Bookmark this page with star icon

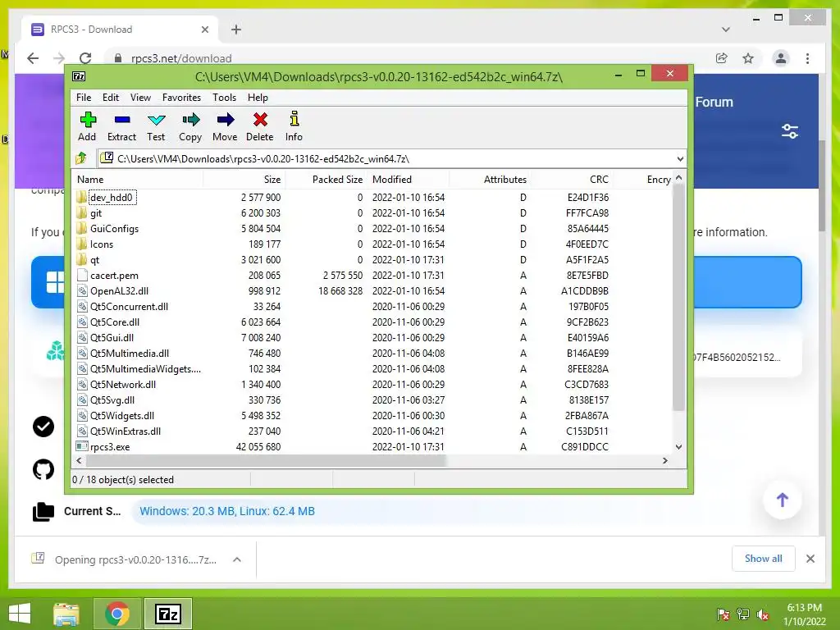point(748,58)
